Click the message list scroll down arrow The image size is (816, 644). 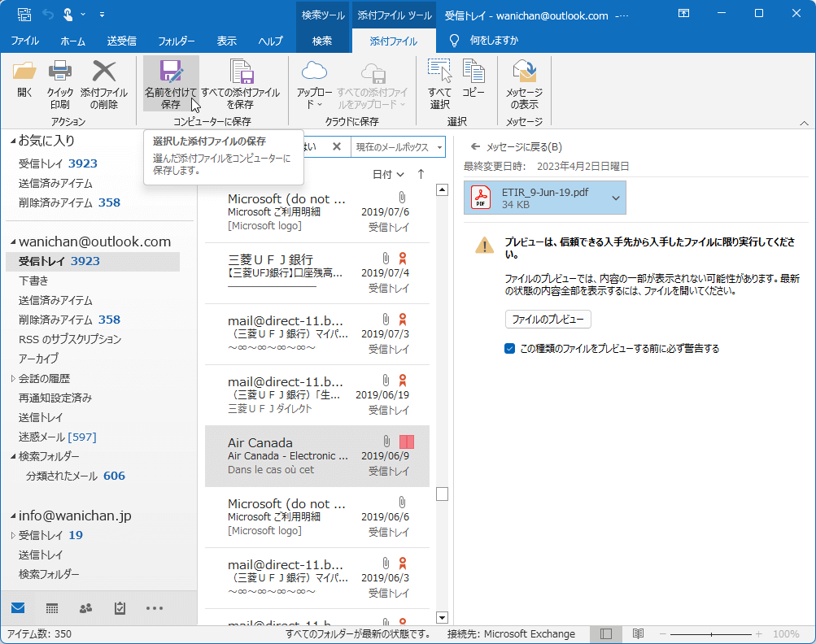(442, 618)
